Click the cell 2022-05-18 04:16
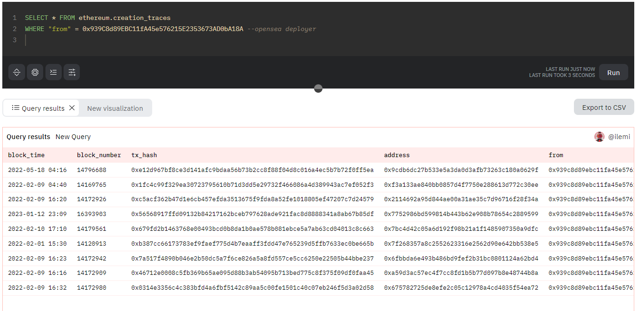The image size is (644, 311). [37, 170]
